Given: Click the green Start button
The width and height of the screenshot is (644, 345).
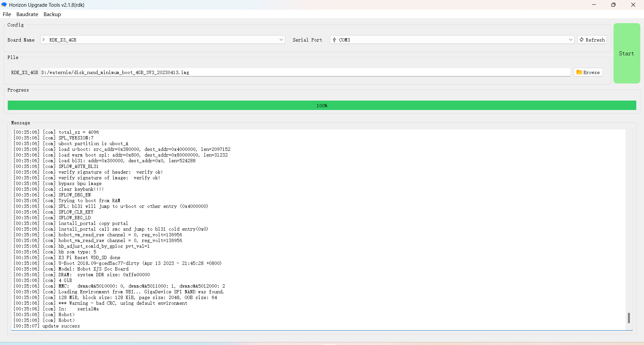Looking at the screenshot, I should point(627,53).
